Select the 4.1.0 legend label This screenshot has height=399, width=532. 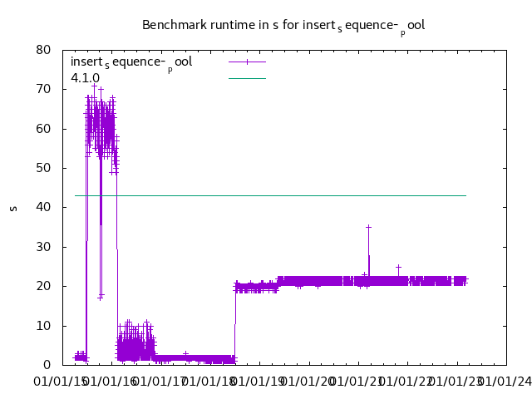[85, 78]
